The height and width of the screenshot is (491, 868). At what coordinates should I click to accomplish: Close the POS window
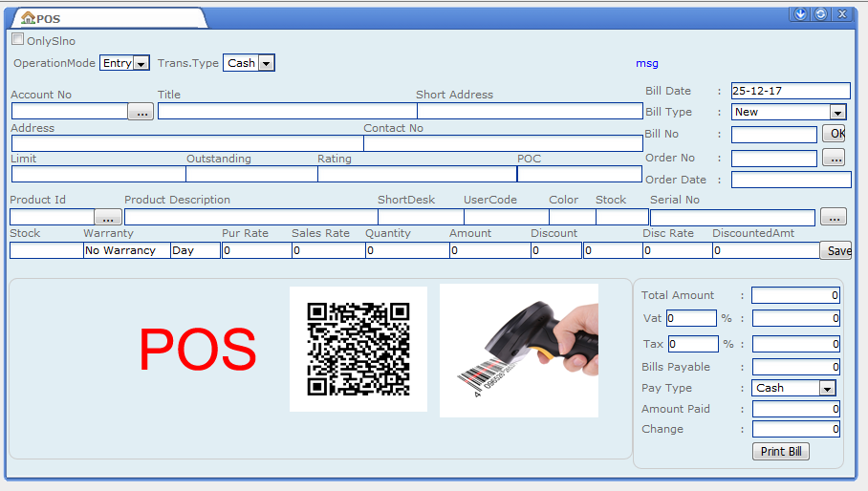click(x=842, y=14)
